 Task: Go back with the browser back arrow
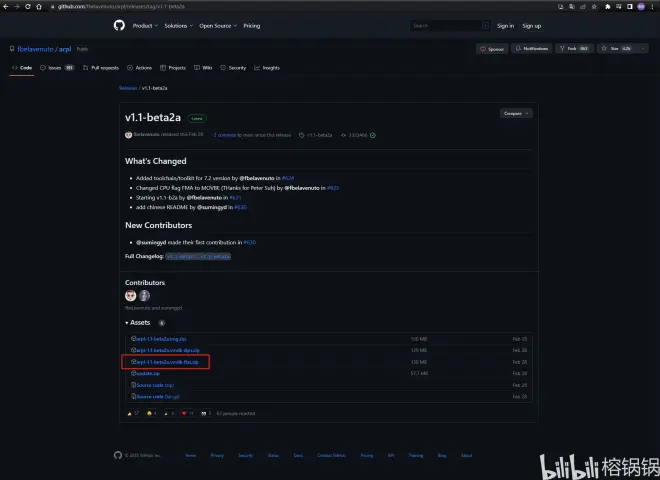6,7
